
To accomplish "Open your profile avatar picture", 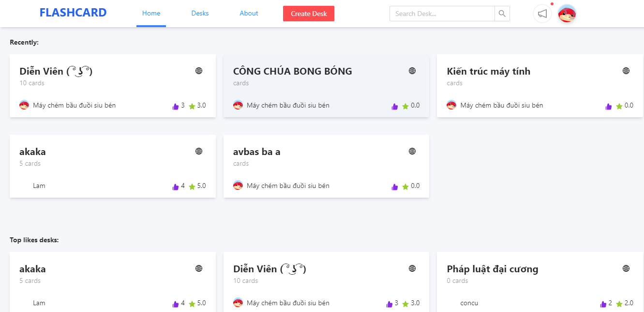I will (566, 14).
